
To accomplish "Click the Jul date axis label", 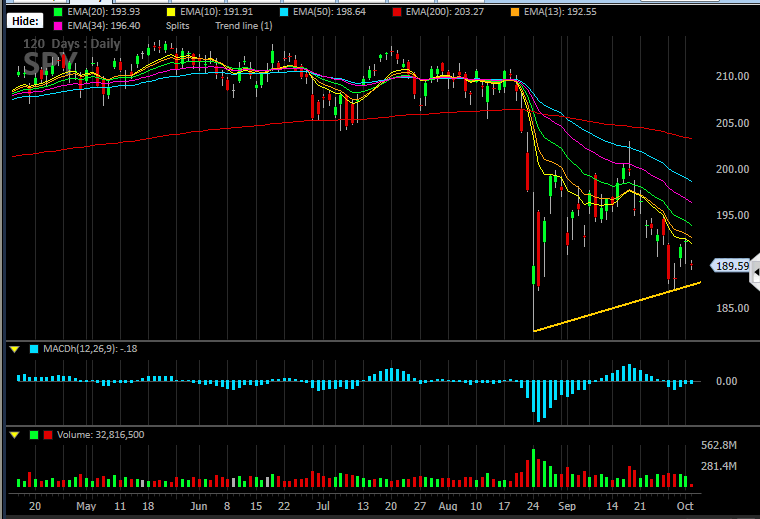I will point(323,506).
